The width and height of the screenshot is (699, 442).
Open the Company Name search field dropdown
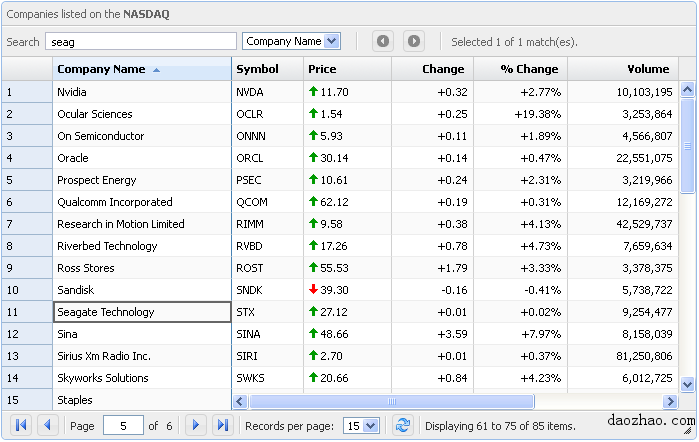[x=332, y=41]
